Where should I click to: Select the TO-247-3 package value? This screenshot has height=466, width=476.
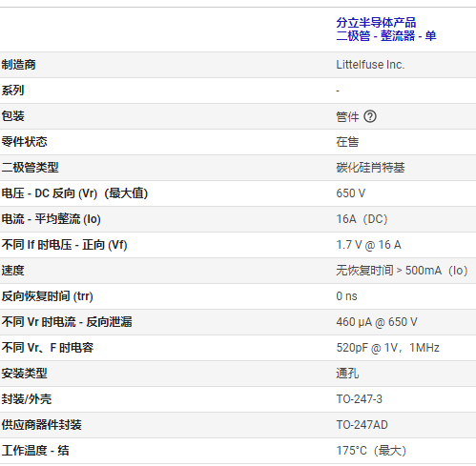click(x=359, y=399)
